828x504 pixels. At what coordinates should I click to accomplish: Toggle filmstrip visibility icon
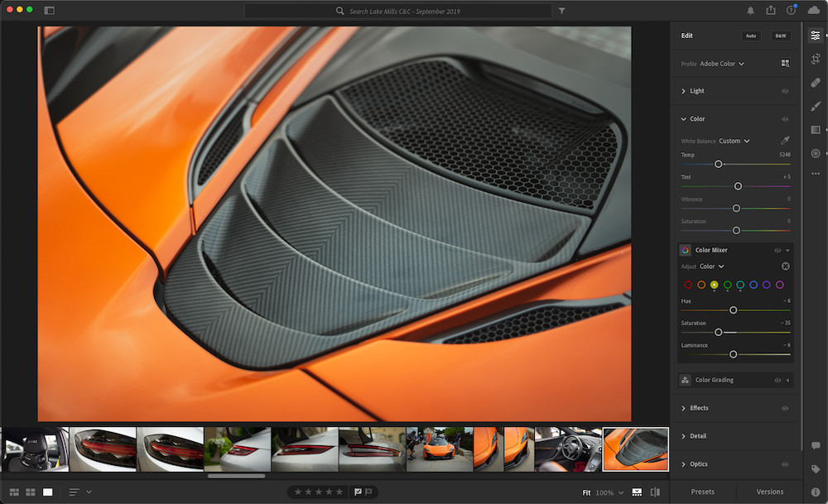(637, 492)
